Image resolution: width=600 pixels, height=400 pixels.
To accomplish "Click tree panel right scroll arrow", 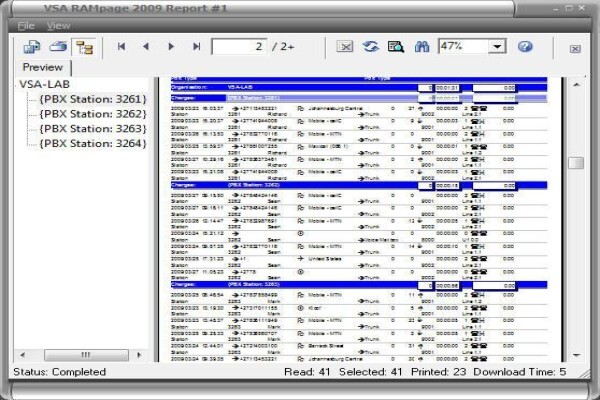I will pos(139,355).
